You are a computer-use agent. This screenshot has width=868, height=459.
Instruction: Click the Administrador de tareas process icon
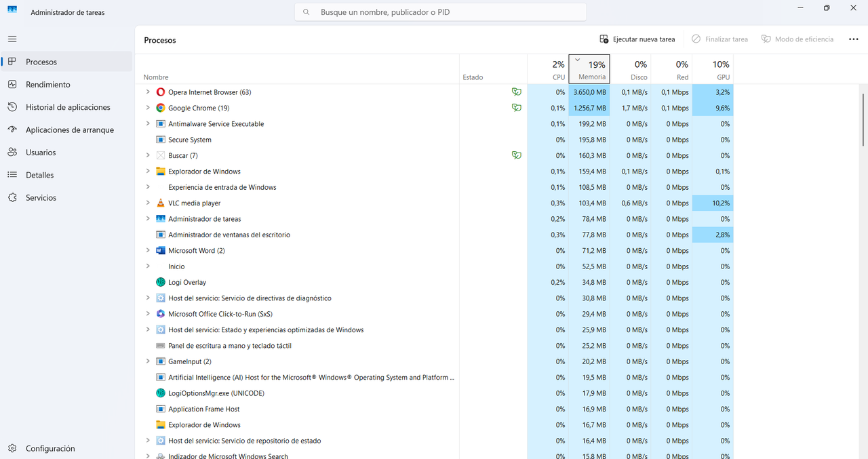tap(161, 219)
